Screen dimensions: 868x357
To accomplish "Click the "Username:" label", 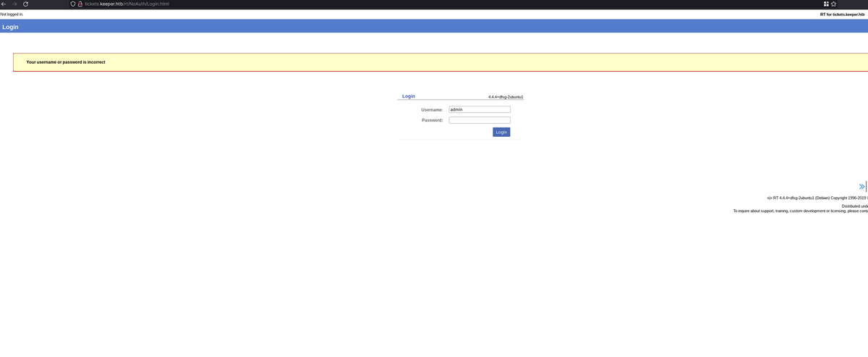I will [x=433, y=109].
